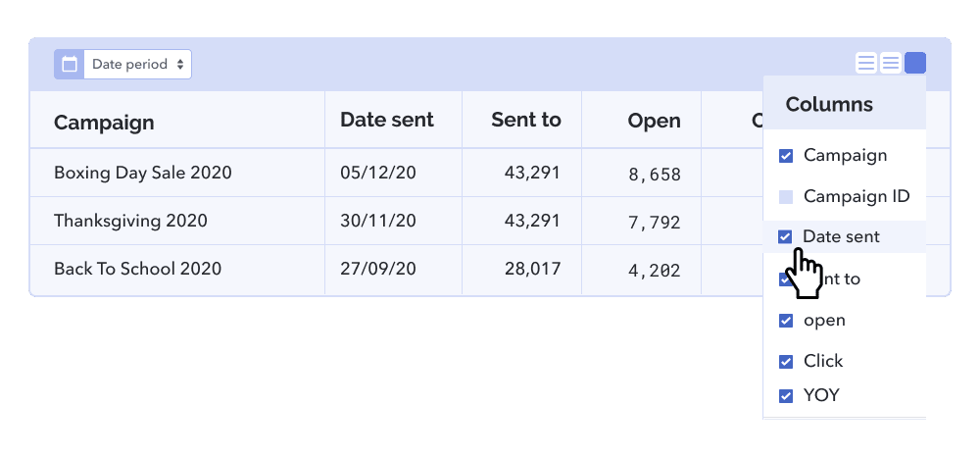Select the Back To School 2020 campaign
The height and width of the screenshot is (456, 980).
pyautogui.click(x=137, y=269)
